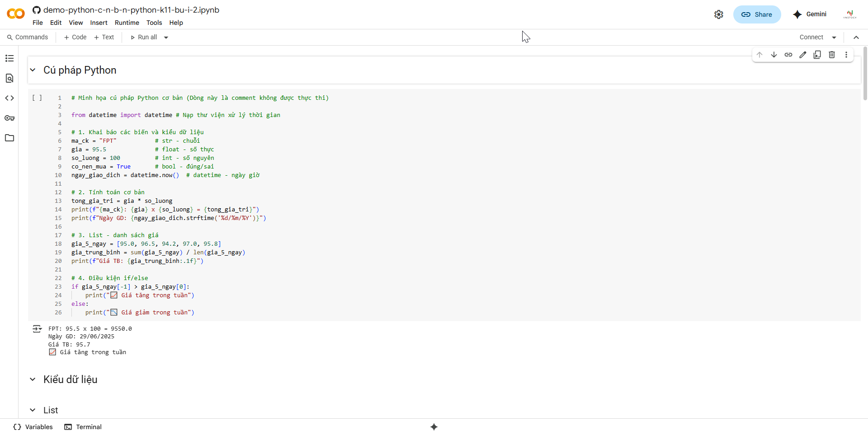Open Find and replace in sidebar

click(x=9, y=78)
